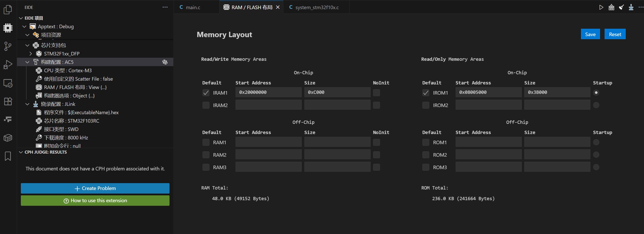Screen dimensions: 644x234
Task: Open the Bookmarks view in the activity bar
Action: [x=8, y=156]
